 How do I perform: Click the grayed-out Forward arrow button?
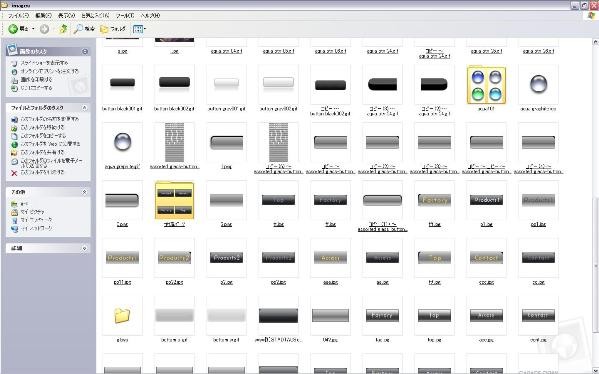[44, 29]
